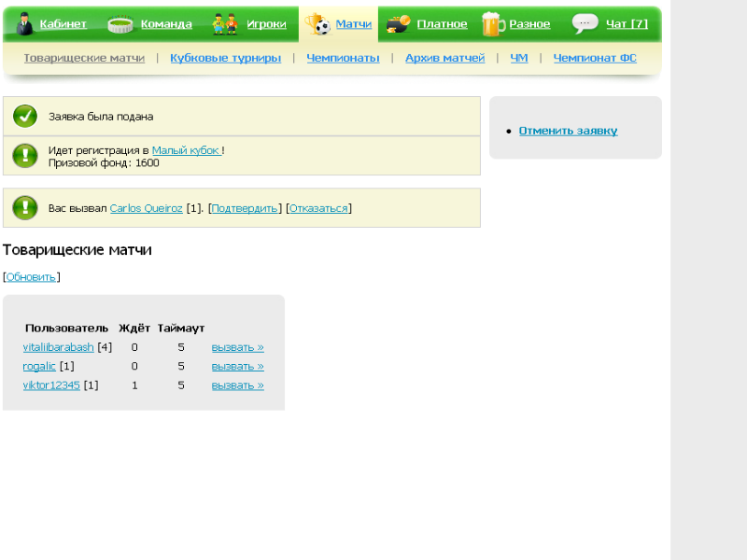747x560 pixels.
Task: Open the Малый кубок tournament link
Action: [186, 150]
